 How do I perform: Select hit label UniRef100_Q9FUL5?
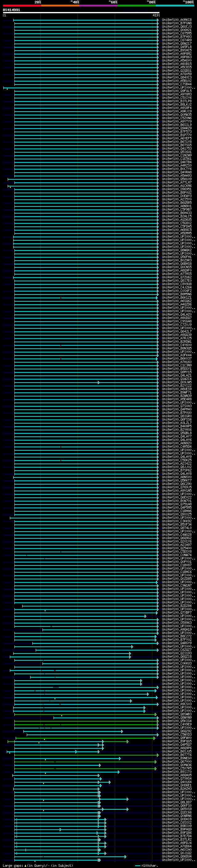pyautogui.click(x=176, y=91)
